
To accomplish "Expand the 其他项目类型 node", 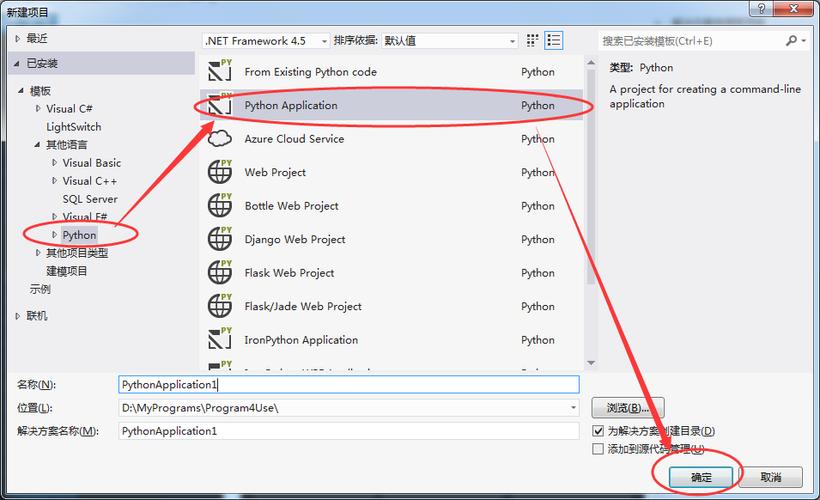I will [38, 253].
